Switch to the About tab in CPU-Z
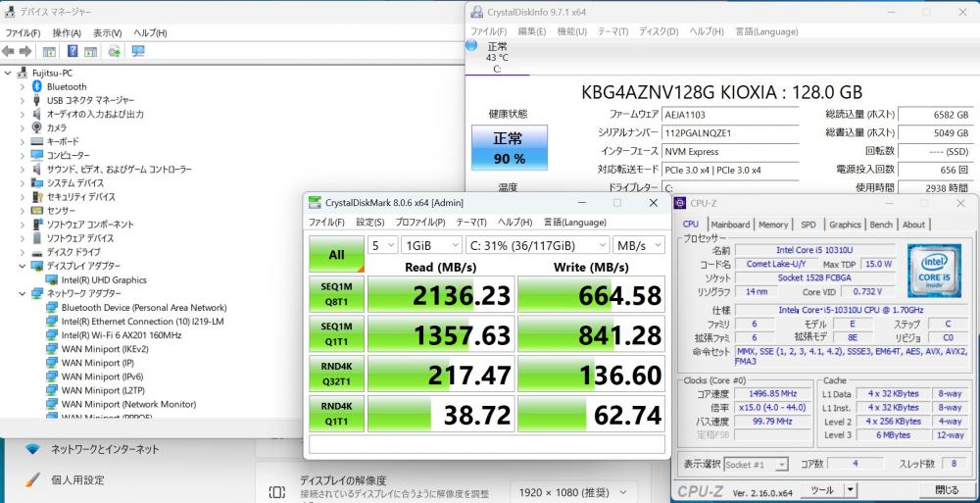This screenshot has width=980, height=503. coord(913,224)
